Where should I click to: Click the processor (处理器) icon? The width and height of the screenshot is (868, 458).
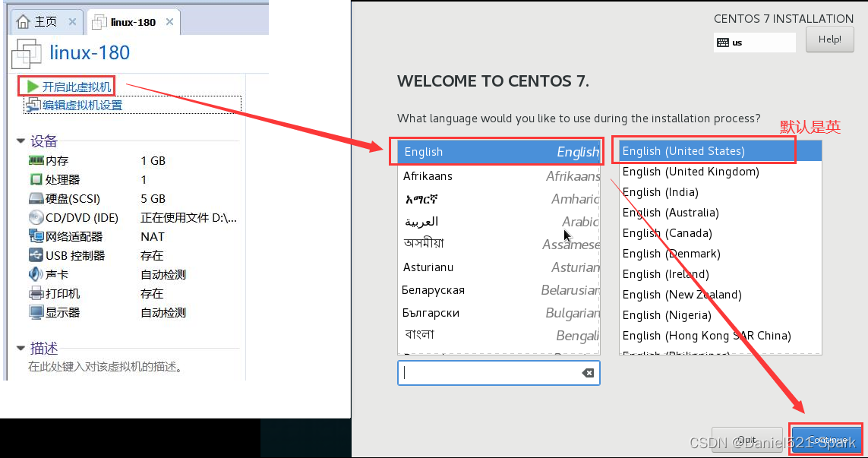tap(36, 179)
